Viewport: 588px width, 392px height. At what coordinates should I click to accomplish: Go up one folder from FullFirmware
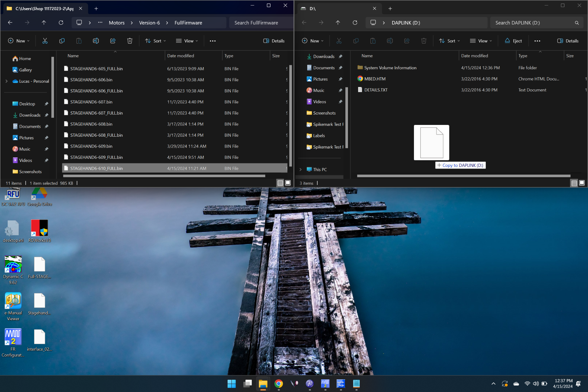(44, 23)
